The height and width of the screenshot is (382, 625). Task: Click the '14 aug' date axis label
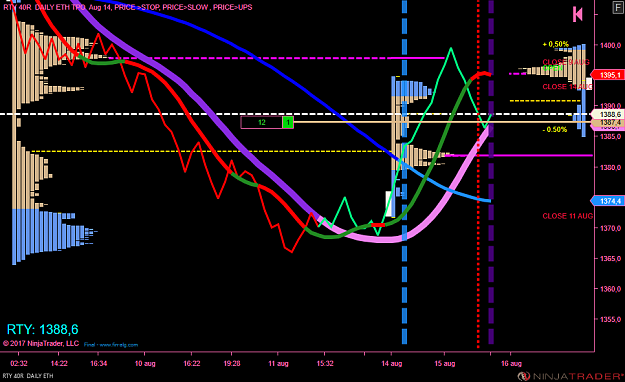click(392, 364)
